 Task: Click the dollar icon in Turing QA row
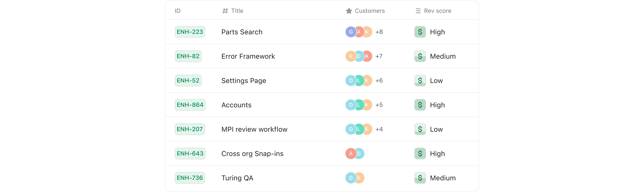pos(420,178)
